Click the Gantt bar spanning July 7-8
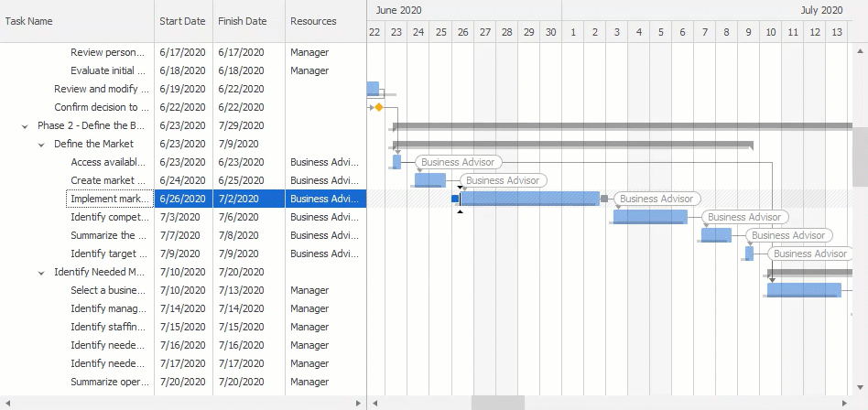868x410 pixels. (x=716, y=234)
